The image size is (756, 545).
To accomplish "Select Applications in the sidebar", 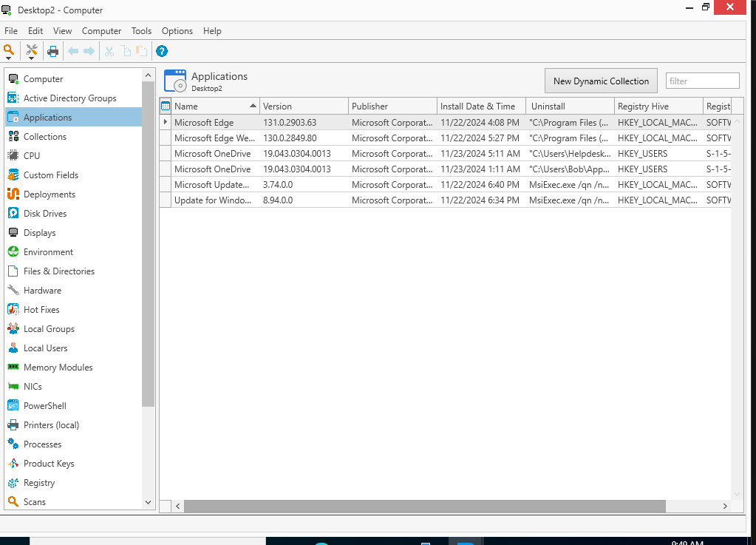I will (74, 117).
